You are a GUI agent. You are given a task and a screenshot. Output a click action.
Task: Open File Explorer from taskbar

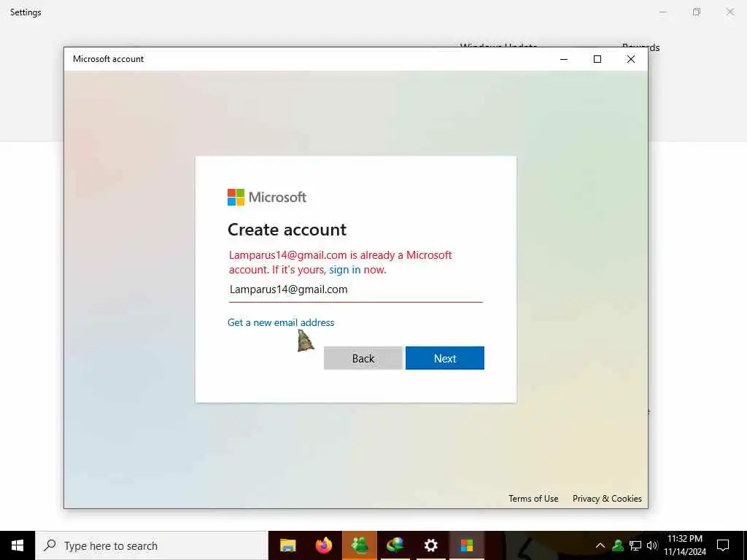287,545
